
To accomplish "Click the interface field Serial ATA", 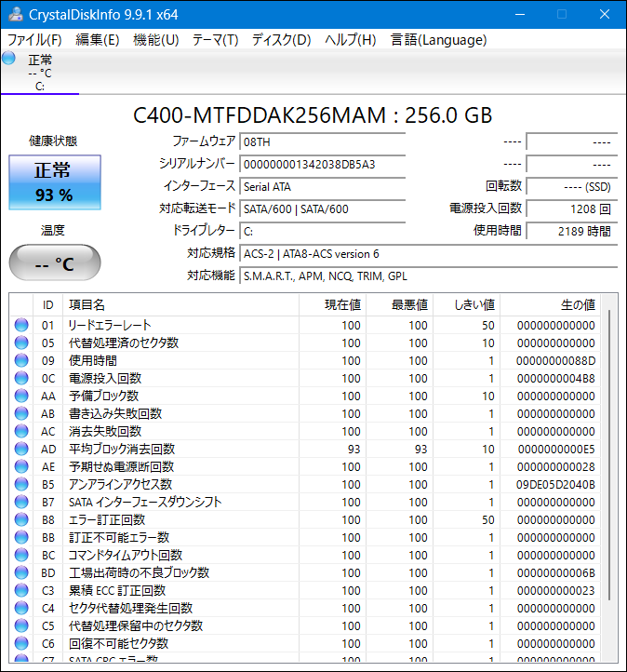I will 323,186.
